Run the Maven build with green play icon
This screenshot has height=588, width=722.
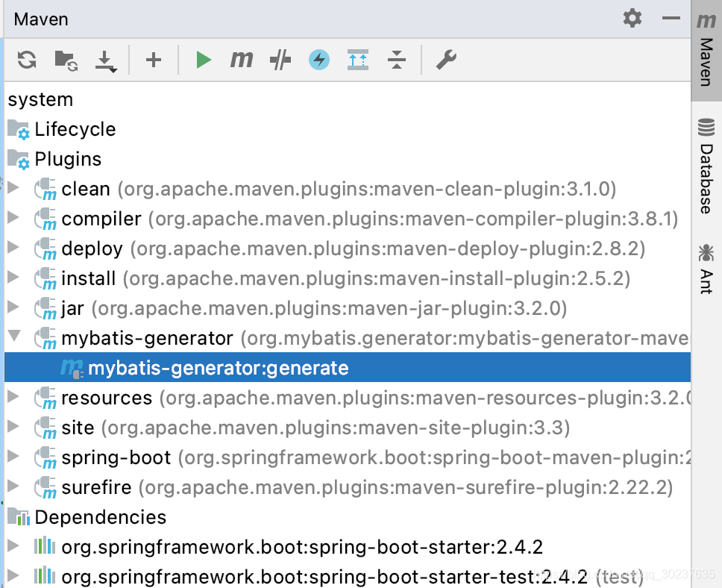(203, 60)
